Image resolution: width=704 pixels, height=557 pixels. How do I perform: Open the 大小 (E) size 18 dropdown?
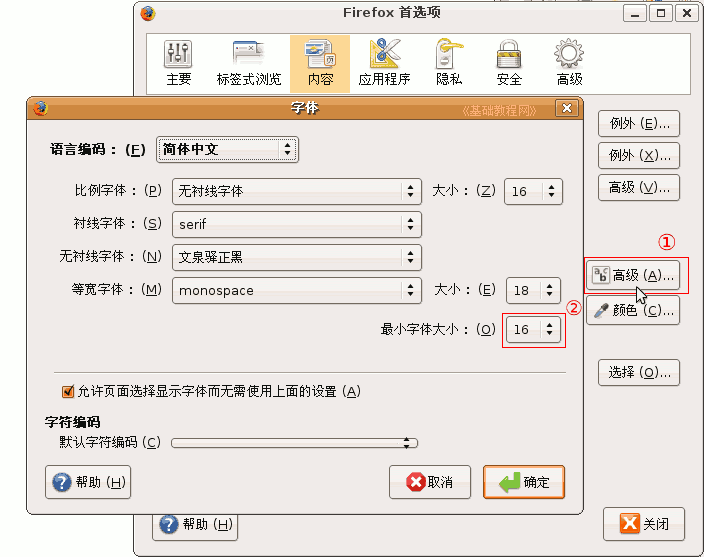533,290
